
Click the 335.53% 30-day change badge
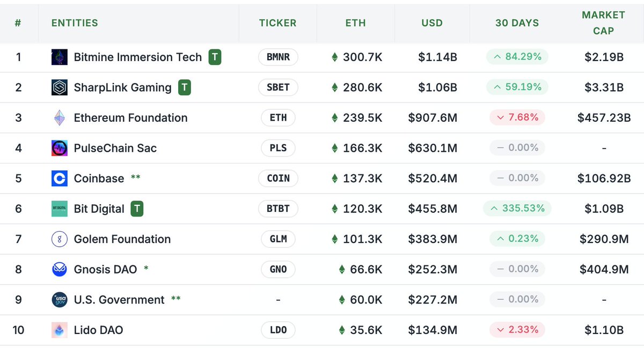point(517,208)
